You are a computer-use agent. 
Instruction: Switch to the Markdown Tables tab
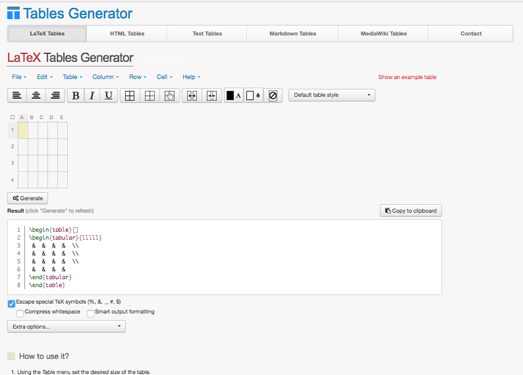[293, 34]
